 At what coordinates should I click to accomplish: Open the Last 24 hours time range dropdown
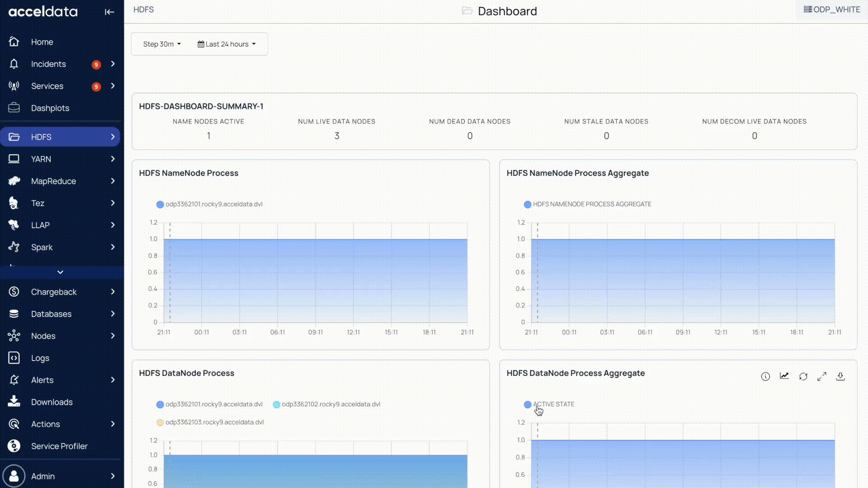pos(226,44)
